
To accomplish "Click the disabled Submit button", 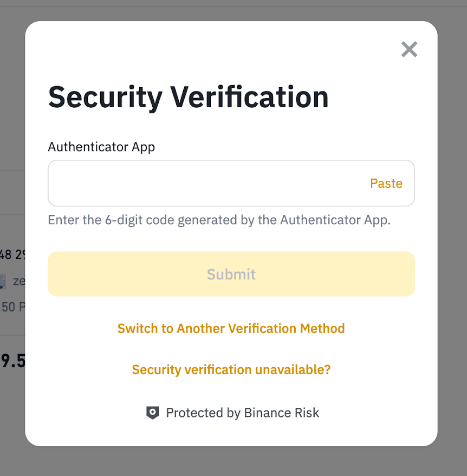I will click(x=231, y=274).
